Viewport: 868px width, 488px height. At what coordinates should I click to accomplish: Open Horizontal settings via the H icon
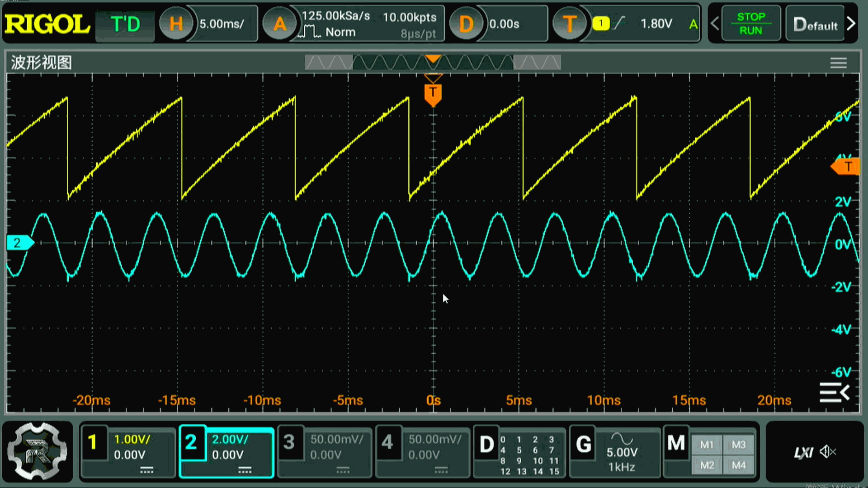[176, 23]
